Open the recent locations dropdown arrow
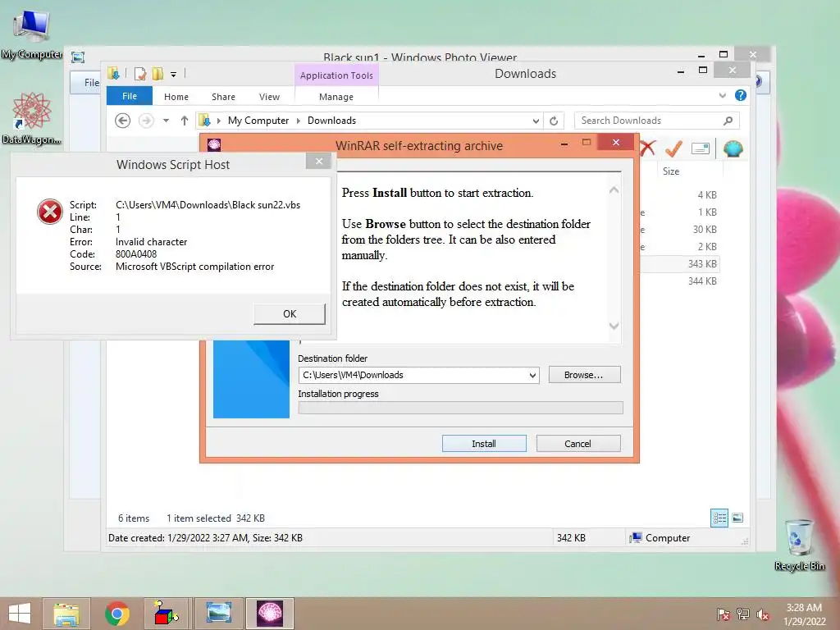 pyautogui.click(x=166, y=121)
